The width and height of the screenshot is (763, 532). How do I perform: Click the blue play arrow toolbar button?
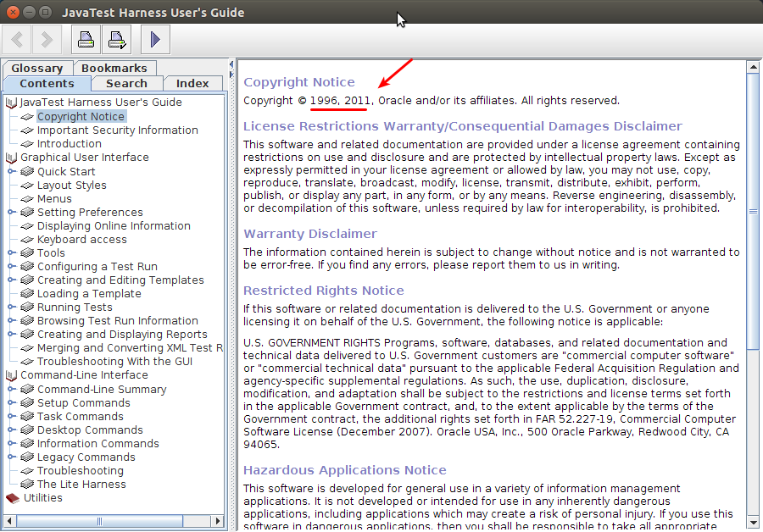point(155,39)
